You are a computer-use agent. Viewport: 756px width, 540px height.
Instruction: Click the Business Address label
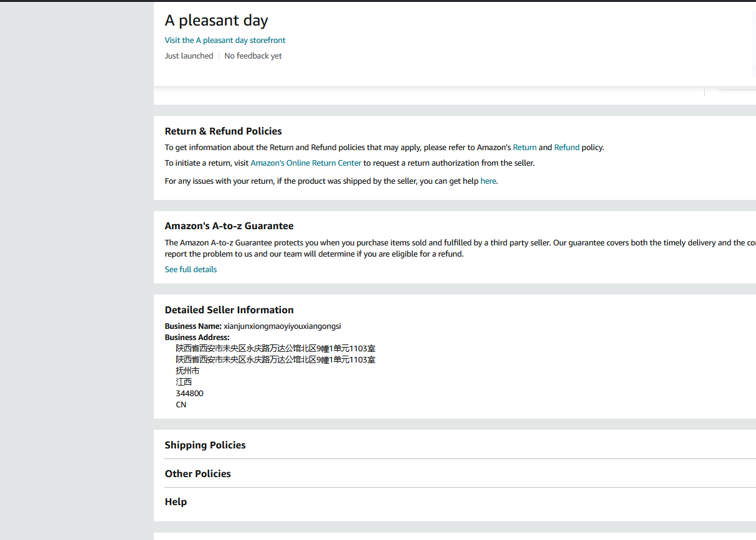(x=197, y=338)
